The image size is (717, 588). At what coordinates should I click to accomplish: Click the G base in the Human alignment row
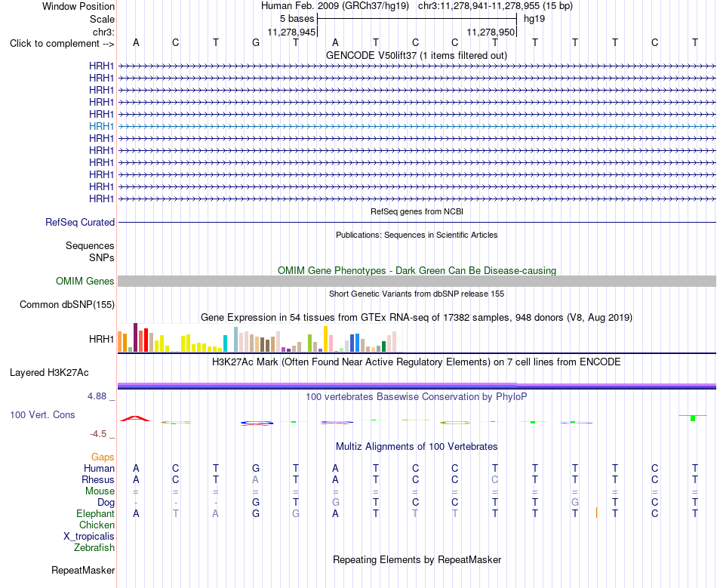[256, 469]
